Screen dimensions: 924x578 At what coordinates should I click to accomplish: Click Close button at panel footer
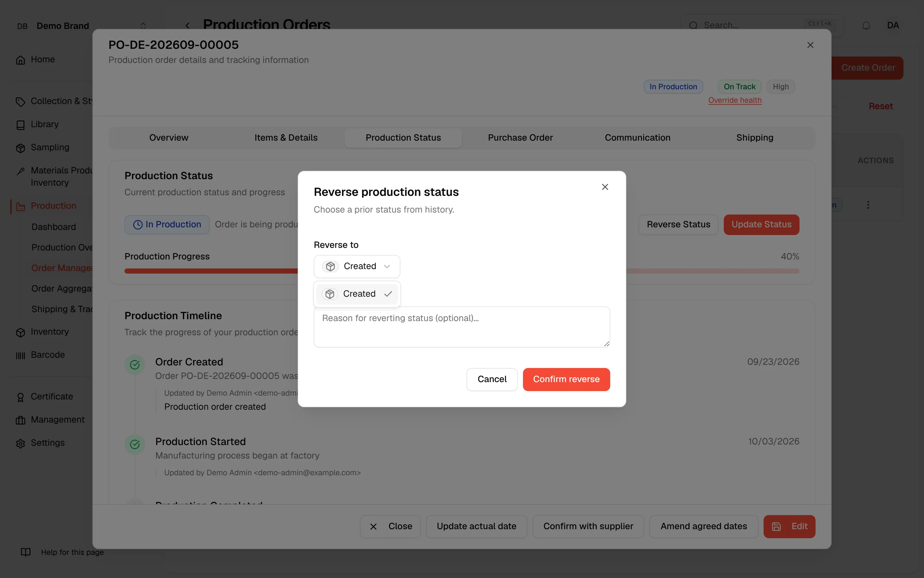[390, 526]
